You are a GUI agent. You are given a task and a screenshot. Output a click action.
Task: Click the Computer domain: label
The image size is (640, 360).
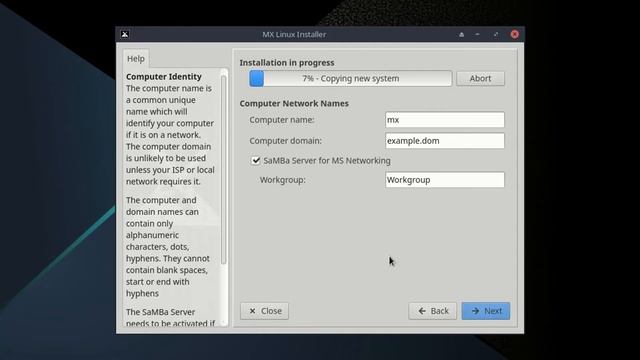click(286, 141)
